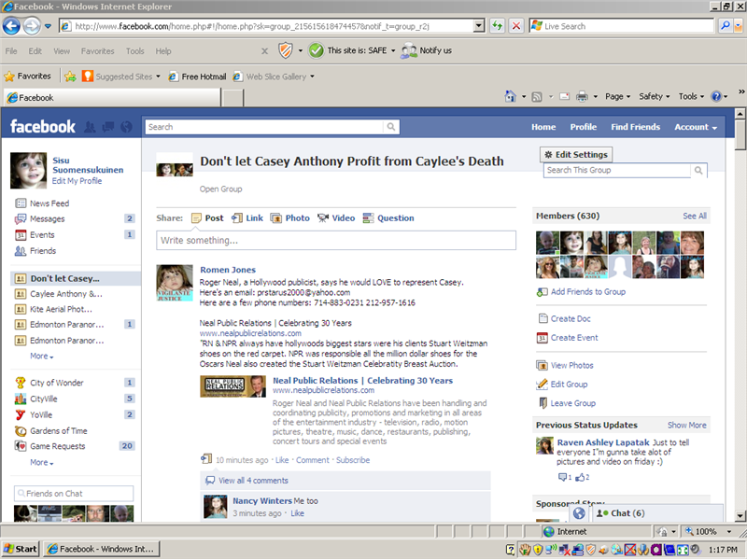Subscribe to Romen Jones' post
The image size is (747, 560).
(x=353, y=460)
